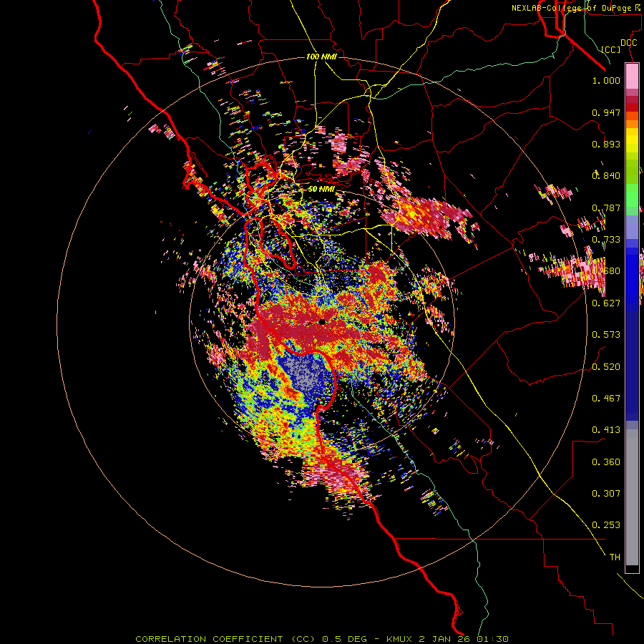Click the KMUX station ID in caption

pos(399,639)
